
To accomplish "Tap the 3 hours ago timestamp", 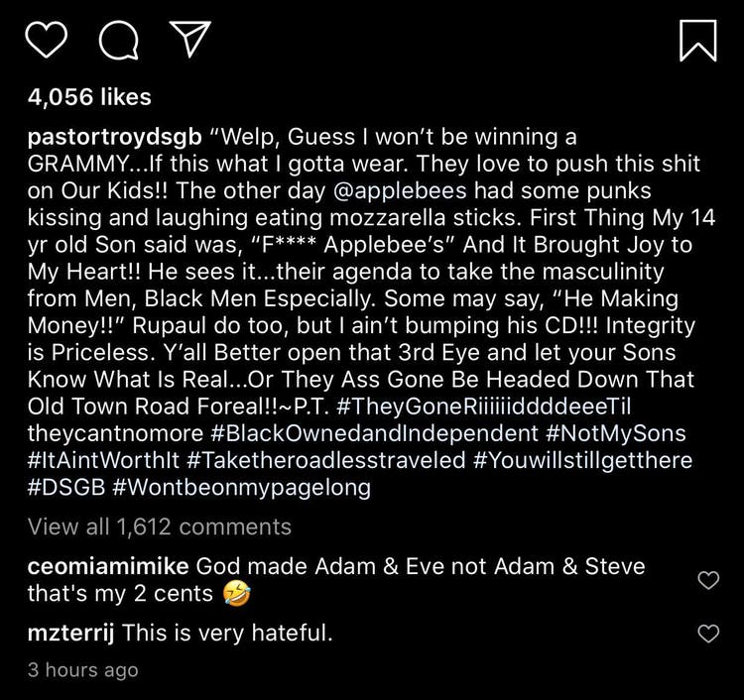I will [x=83, y=670].
